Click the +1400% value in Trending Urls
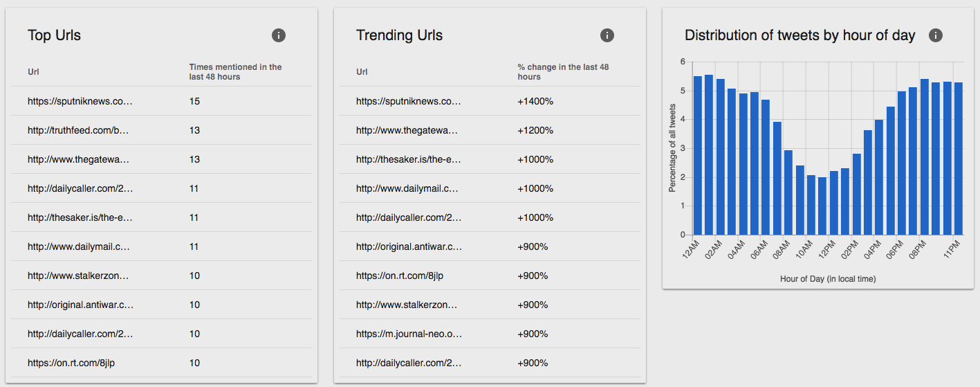Viewport: 980px width, 387px height. 535,101
